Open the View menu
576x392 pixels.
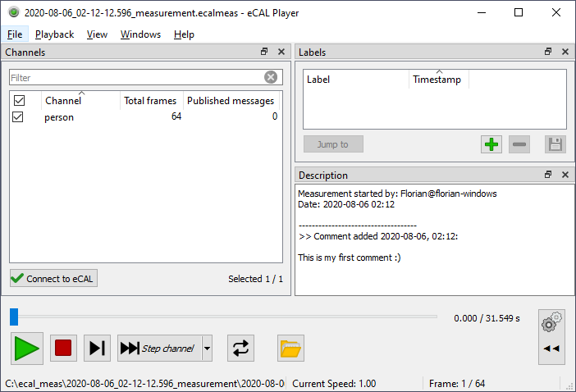point(97,34)
